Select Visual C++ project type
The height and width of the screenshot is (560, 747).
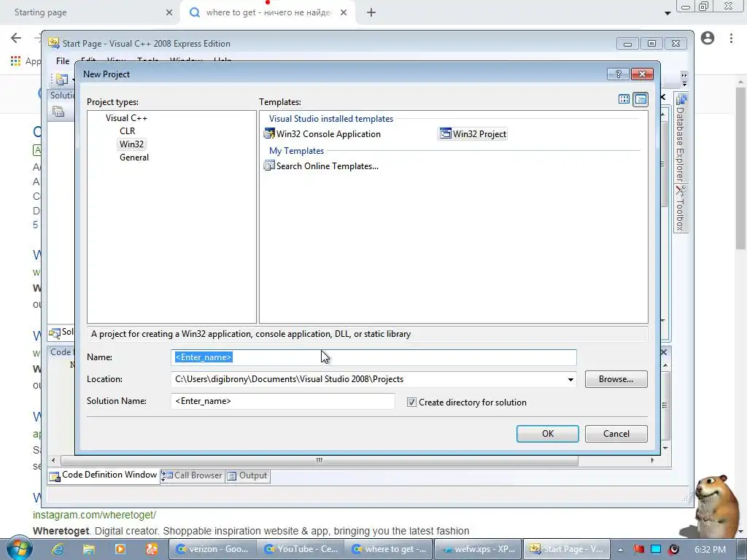point(126,117)
